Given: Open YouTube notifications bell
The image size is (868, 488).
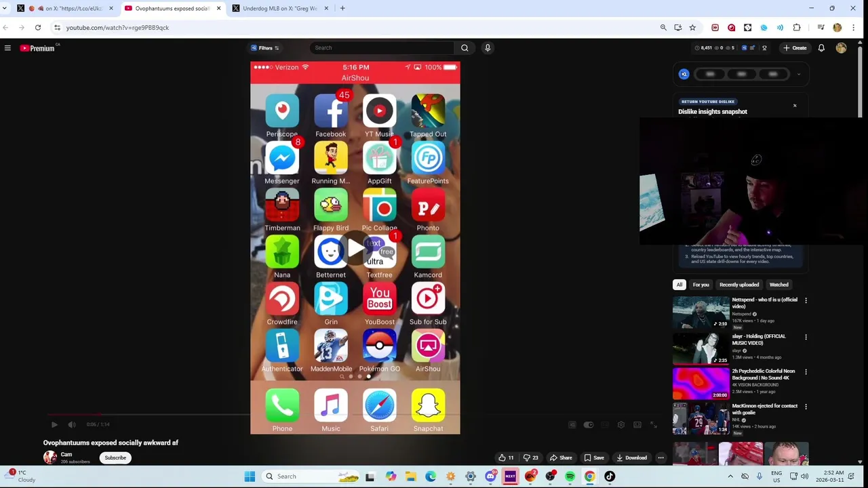Looking at the screenshot, I should [821, 48].
